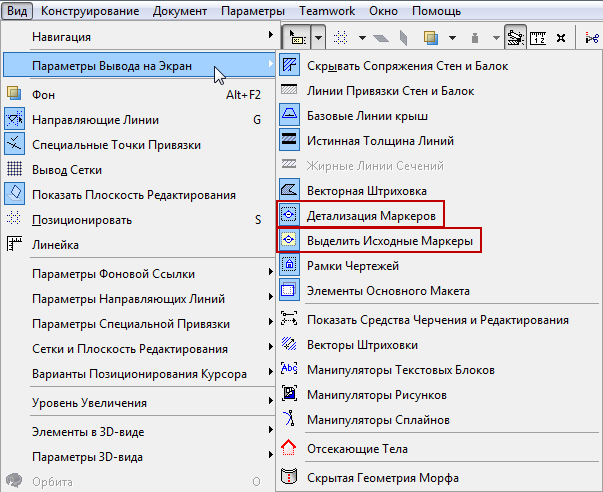
Task: Click the Линейка ruler icon
Action: click(x=15, y=243)
